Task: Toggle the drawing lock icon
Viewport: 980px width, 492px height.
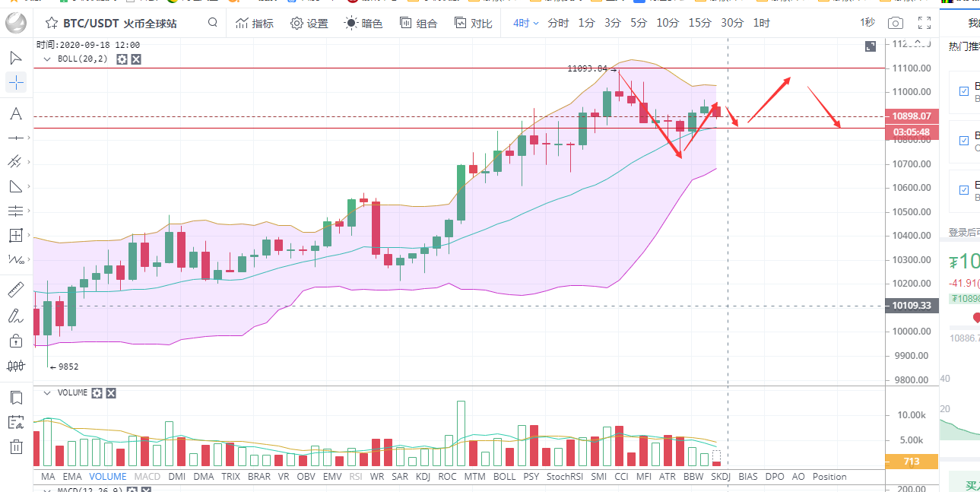Action: tap(15, 341)
